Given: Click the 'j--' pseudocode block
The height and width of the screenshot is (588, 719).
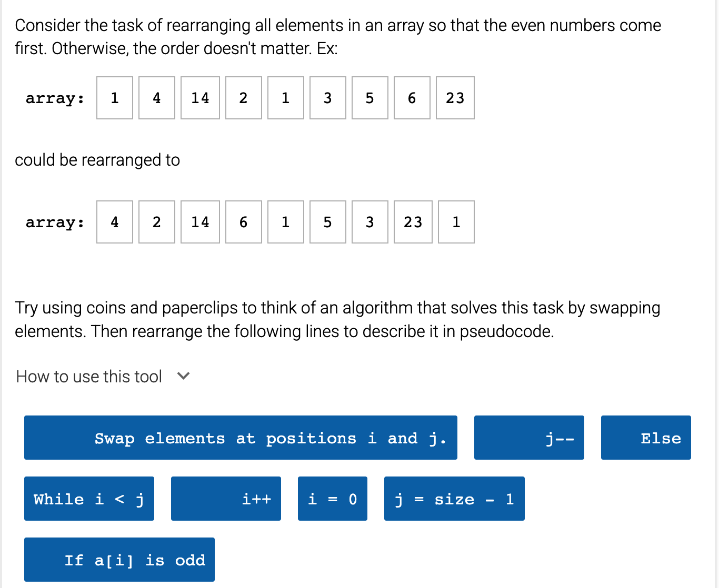Looking at the screenshot, I should click(x=528, y=438).
